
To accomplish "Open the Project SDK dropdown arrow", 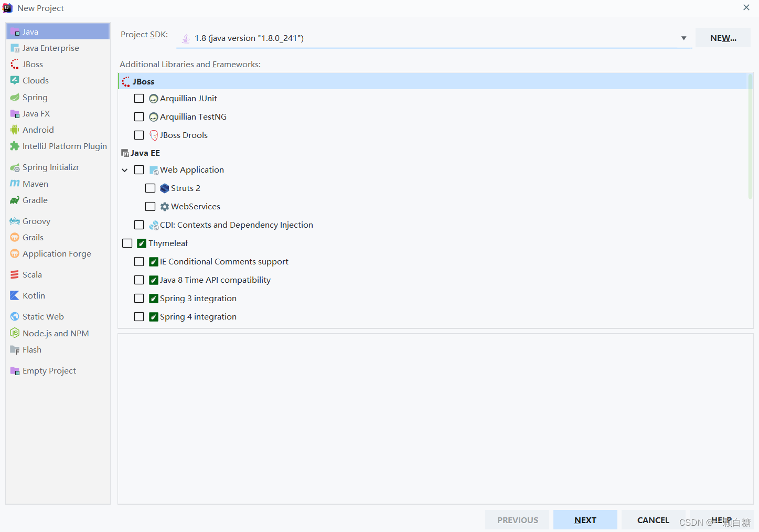I will click(x=683, y=38).
